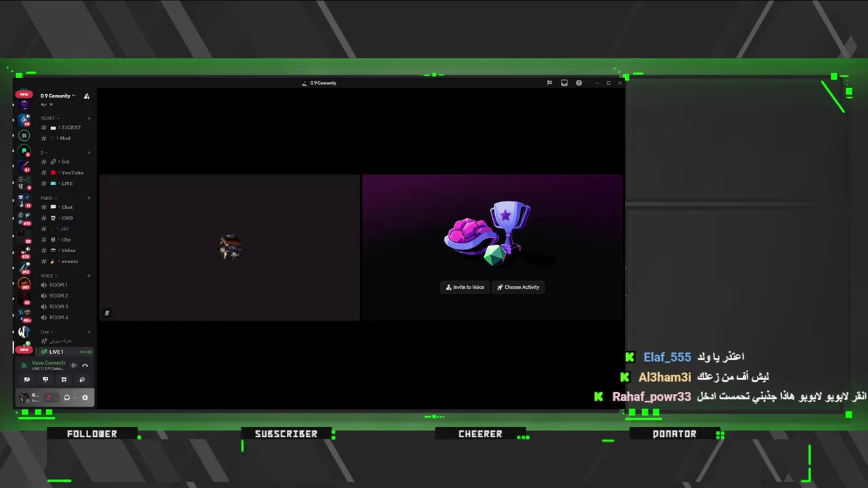
Task: Open microphone input options arrow
Action: [56, 398]
